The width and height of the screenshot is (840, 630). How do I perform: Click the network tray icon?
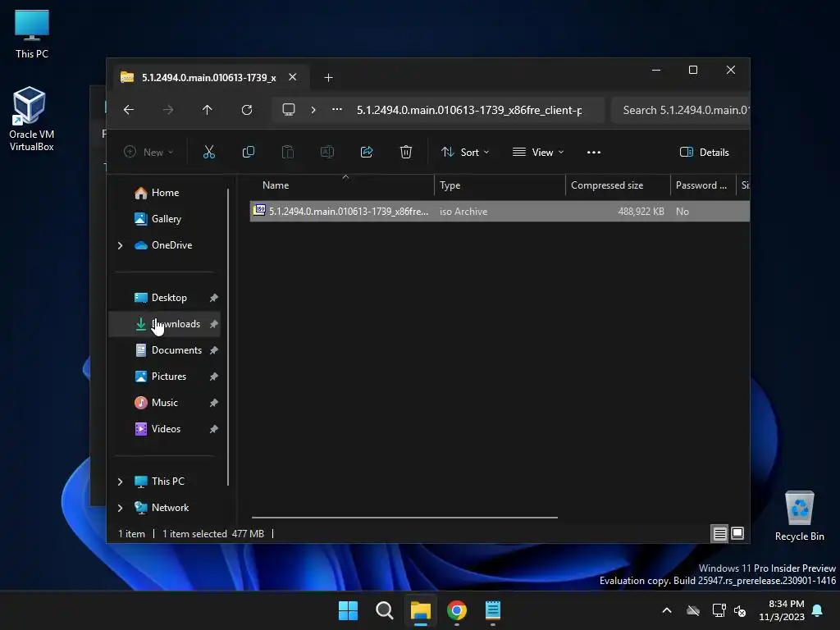click(719, 610)
